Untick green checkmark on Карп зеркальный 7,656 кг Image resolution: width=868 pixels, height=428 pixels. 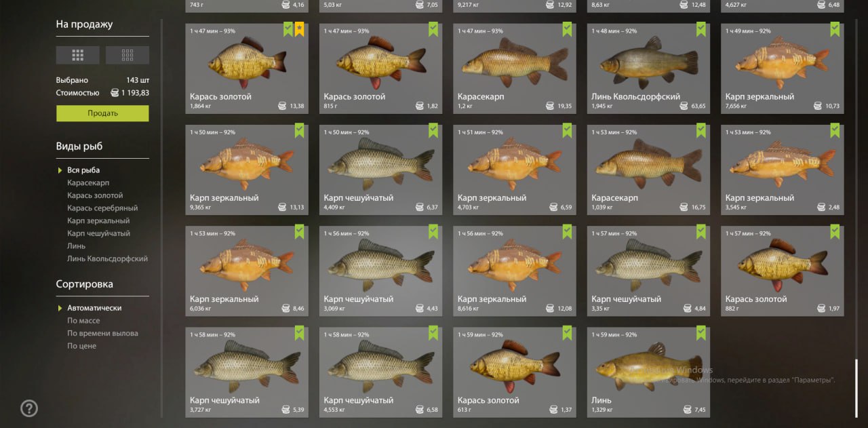pos(835,30)
